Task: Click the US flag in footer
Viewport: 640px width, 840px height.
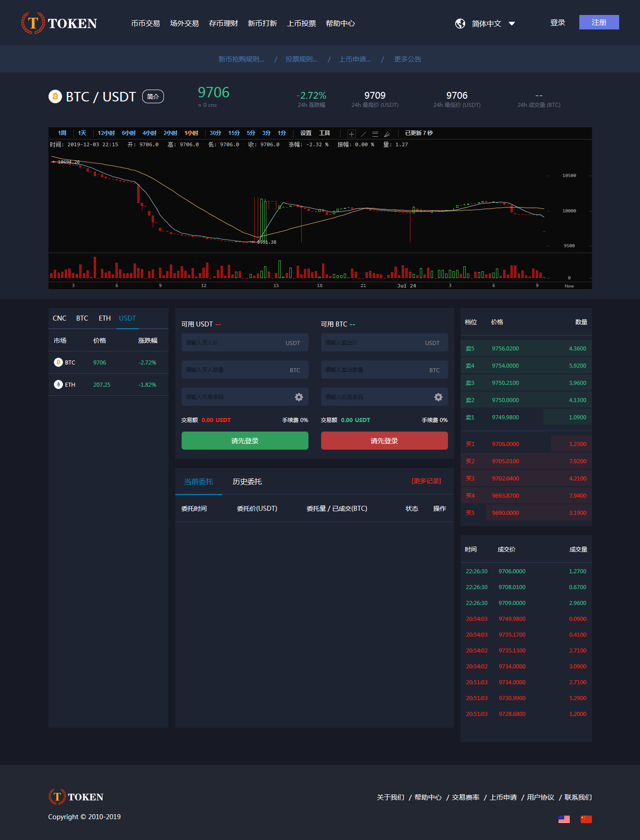Action: pyautogui.click(x=564, y=819)
